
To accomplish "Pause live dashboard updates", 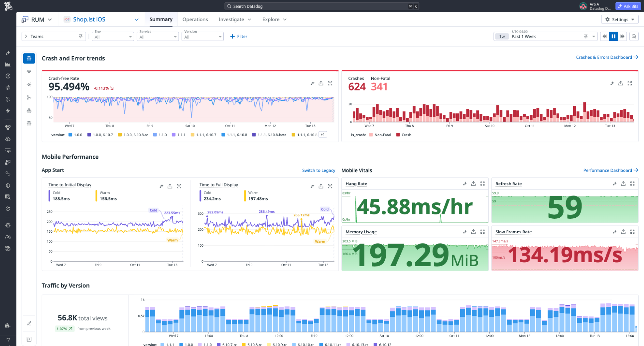I will coord(613,37).
